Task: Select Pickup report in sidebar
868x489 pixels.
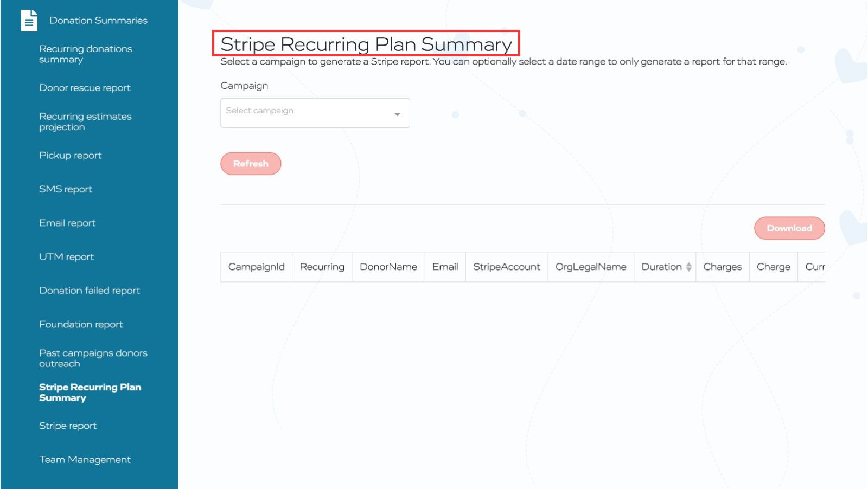Action: tap(71, 156)
